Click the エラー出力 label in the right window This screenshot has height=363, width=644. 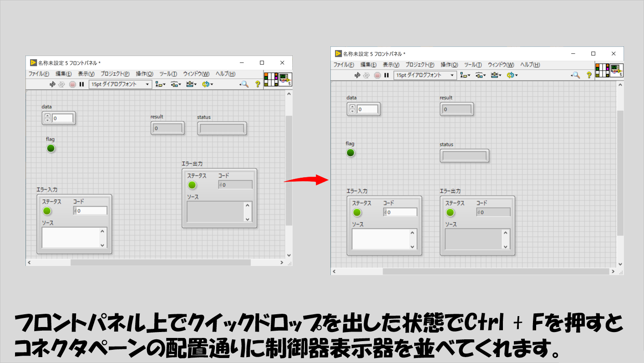[450, 191]
